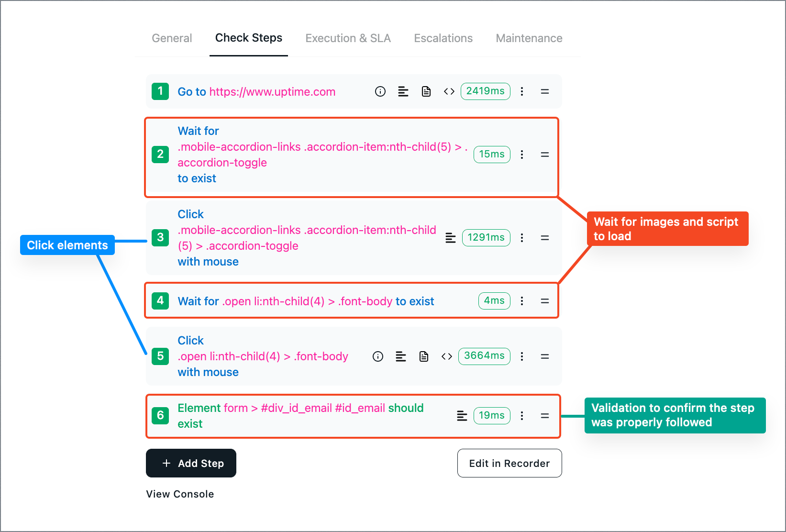Open the code brackets icon on step 5

tap(446, 356)
